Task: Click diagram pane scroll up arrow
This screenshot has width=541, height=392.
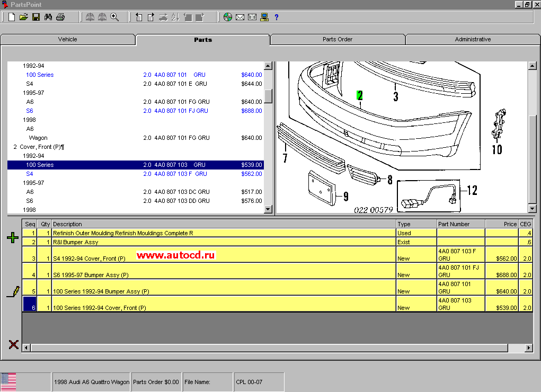Action: click(x=532, y=66)
